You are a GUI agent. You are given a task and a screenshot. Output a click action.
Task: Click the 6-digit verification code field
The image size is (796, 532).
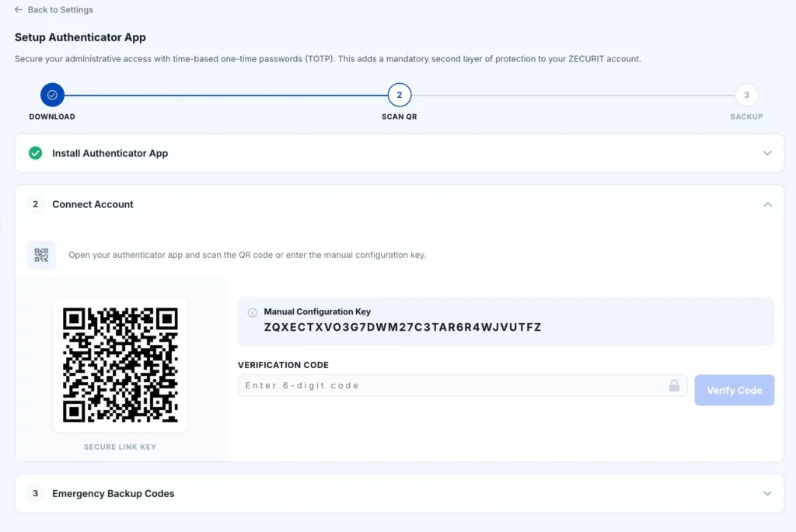tap(463, 385)
